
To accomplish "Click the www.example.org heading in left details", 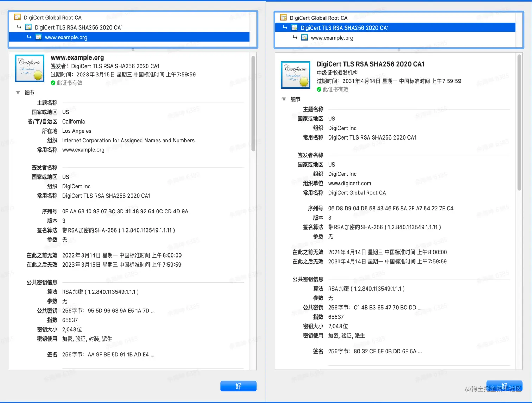I will (x=77, y=57).
